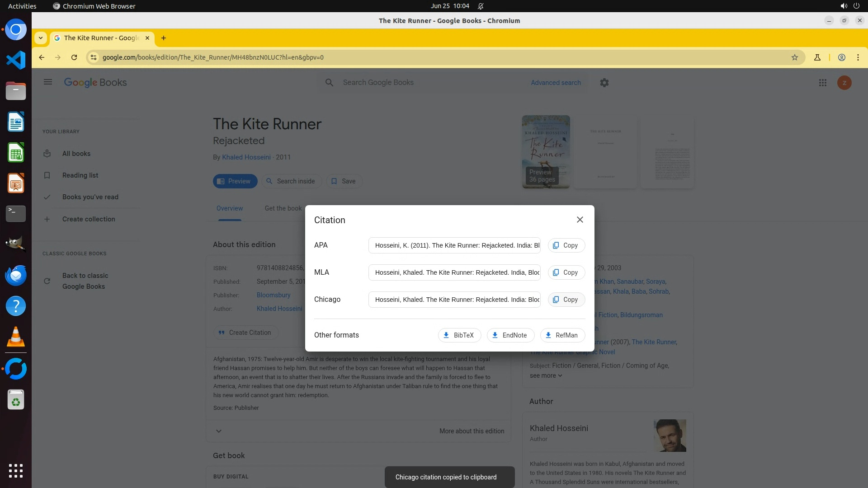Viewport: 868px width, 488px height.
Task: Expand the tab search dropdown
Action: coord(41,38)
